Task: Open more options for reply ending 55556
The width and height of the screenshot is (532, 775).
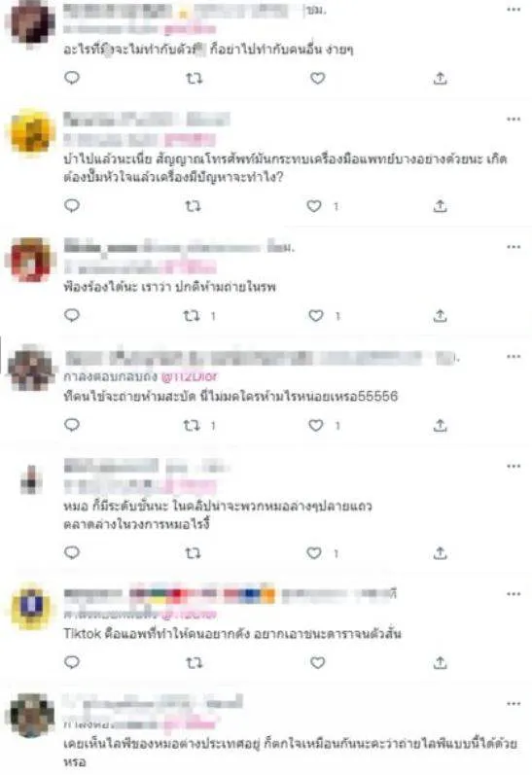Action: [514, 356]
